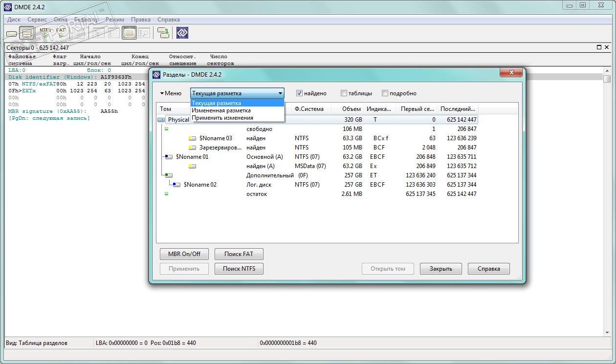Sort by the Последний… column header
The height and width of the screenshot is (364, 616).
pyautogui.click(x=457, y=109)
